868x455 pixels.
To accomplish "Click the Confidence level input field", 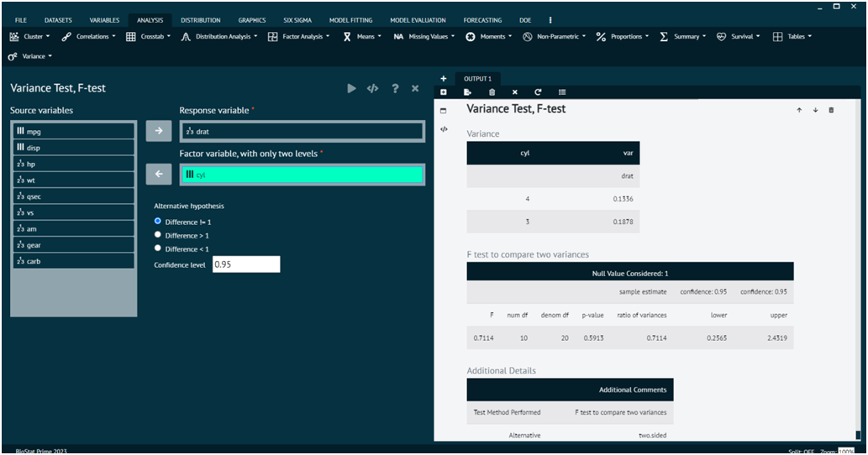I will click(x=246, y=264).
